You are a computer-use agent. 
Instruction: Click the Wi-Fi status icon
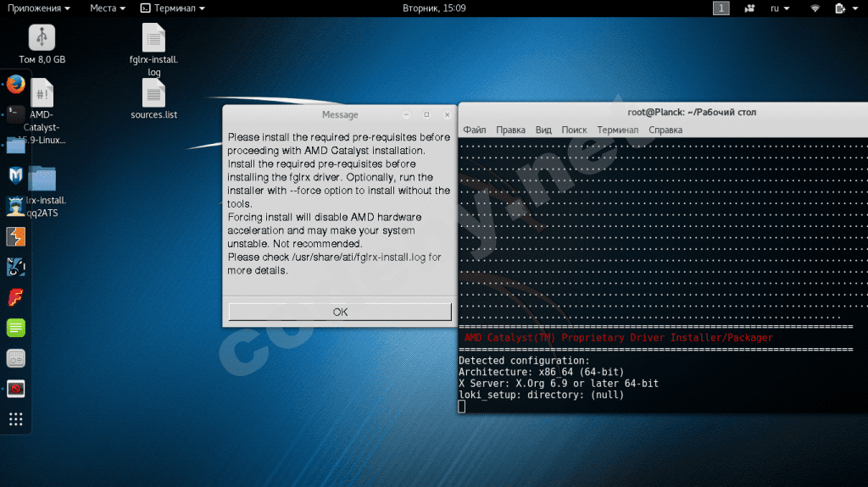[x=815, y=8]
